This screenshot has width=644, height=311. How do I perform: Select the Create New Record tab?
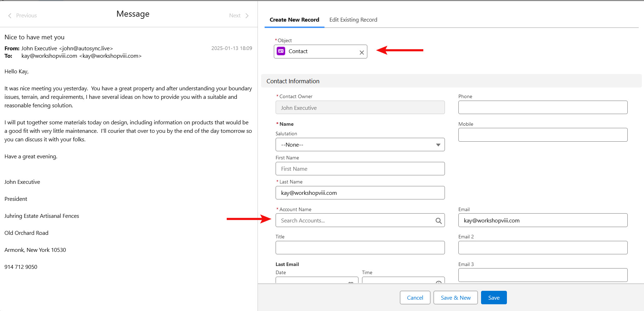tap(294, 20)
